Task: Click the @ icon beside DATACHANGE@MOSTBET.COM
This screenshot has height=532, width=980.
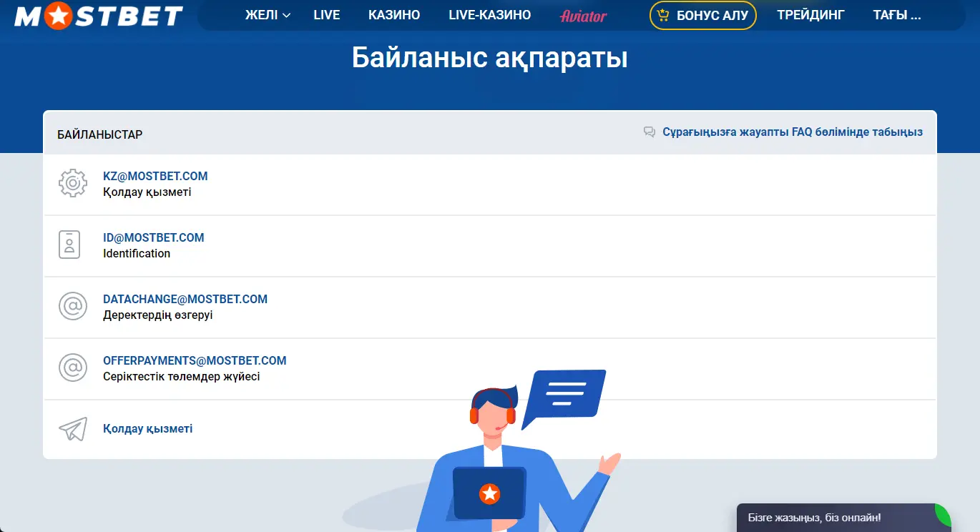Action: coord(72,306)
